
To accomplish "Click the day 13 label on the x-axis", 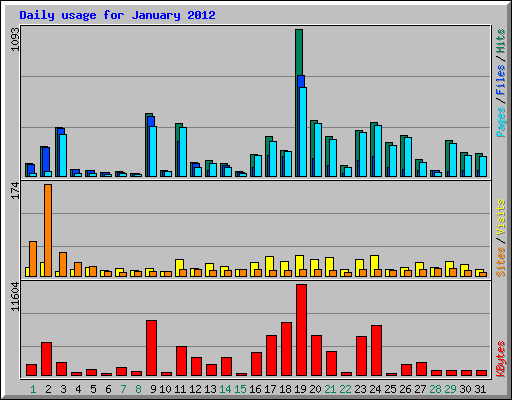I will coord(210,389).
